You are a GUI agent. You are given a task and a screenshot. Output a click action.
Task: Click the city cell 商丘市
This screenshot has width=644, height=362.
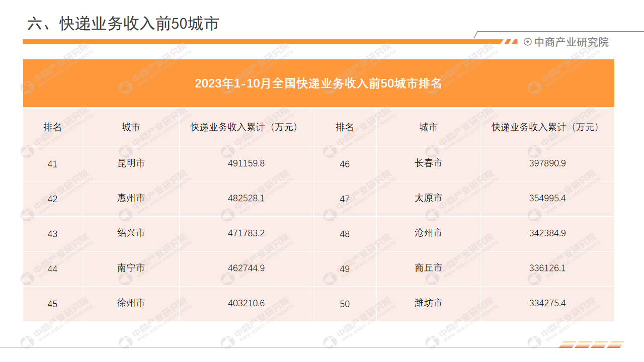click(428, 268)
